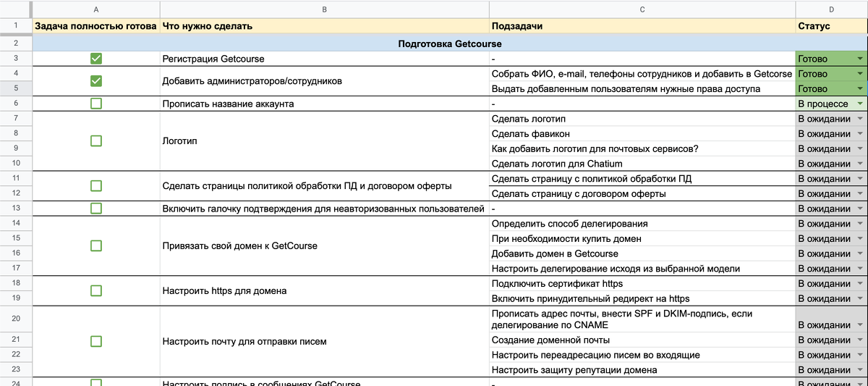Viewport: 868px width, 386px height.
Task: Open status dropdown for "Сделать страницу с договором оферты"
Action: (x=859, y=194)
